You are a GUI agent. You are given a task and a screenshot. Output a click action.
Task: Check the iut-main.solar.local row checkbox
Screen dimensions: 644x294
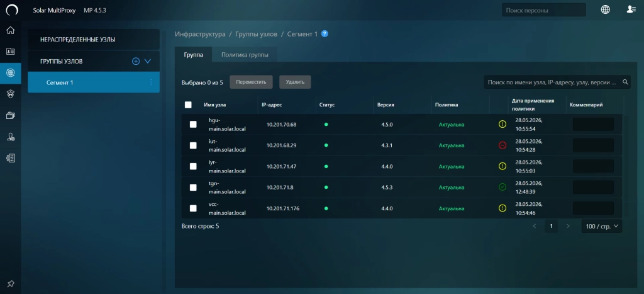pyautogui.click(x=193, y=145)
